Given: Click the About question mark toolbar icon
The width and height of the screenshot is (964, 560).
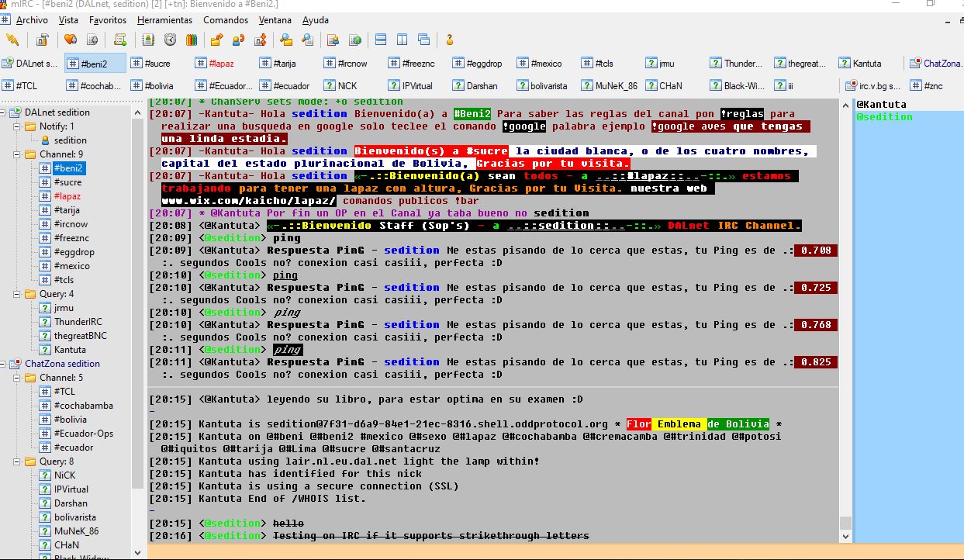Looking at the screenshot, I should click(449, 40).
